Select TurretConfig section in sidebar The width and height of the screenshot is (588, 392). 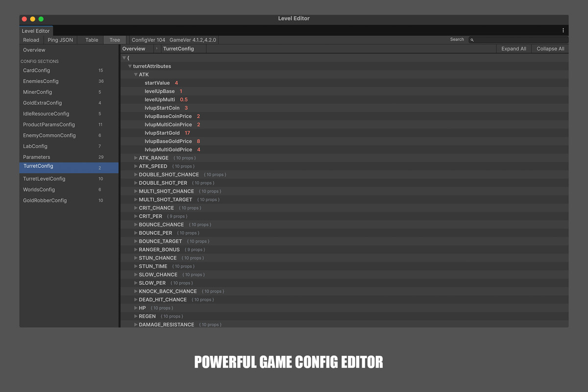(69, 168)
